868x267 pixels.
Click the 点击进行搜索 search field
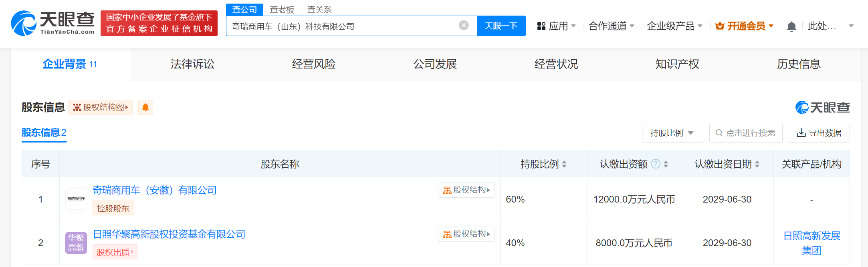(x=746, y=133)
